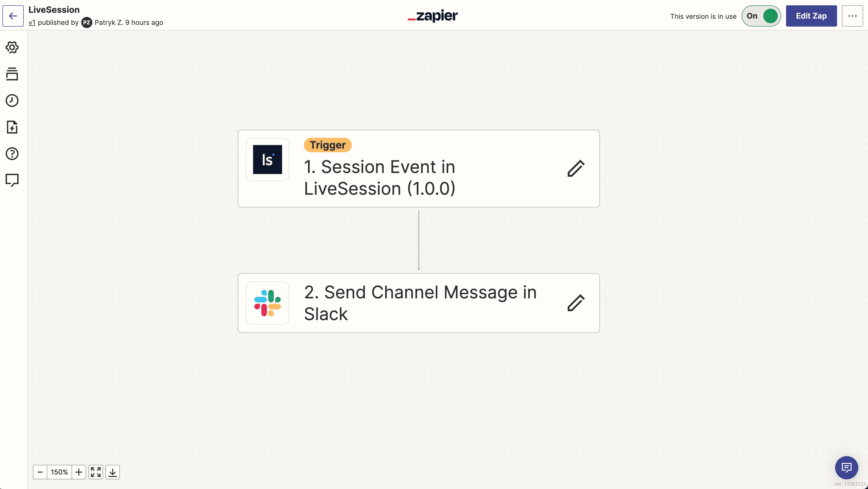Open the settings gear icon in sidebar
The image size is (868, 489).
pos(13,47)
